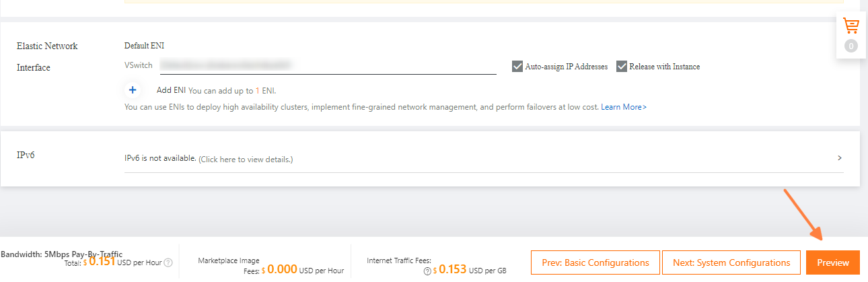Image resolution: width=868 pixels, height=282 pixels.
Task: Go back to Prev: Basic Configurations
Action: (x=595, y=262)
